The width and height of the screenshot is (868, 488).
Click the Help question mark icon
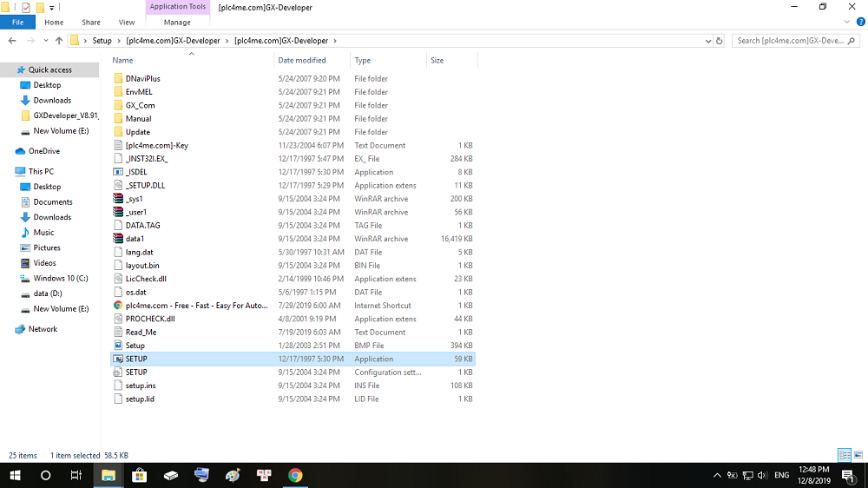pos(859,23)
